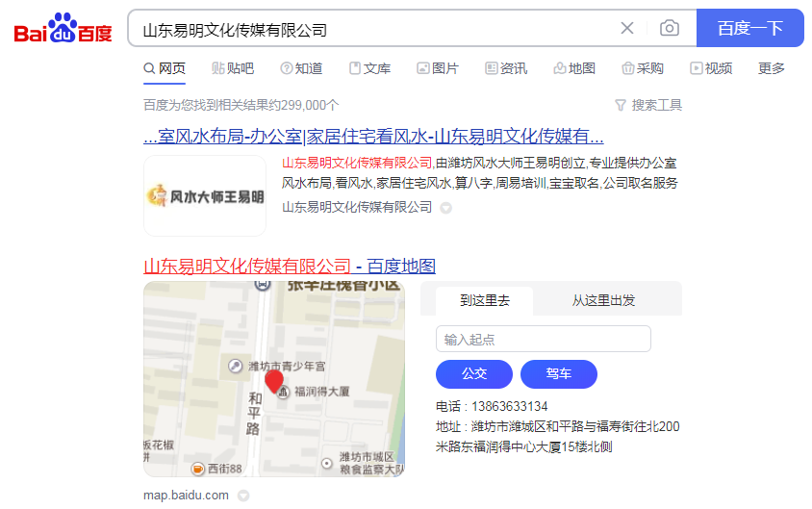Select the 文库 search tab
Screen dimensions: 812x509
coord(369,68)
